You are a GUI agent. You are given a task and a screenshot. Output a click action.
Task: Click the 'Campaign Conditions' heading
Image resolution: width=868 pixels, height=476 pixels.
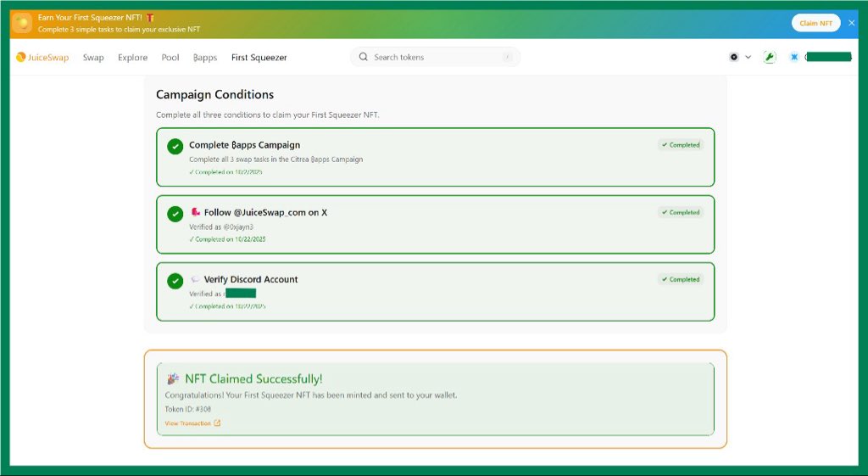coord(214,95)
